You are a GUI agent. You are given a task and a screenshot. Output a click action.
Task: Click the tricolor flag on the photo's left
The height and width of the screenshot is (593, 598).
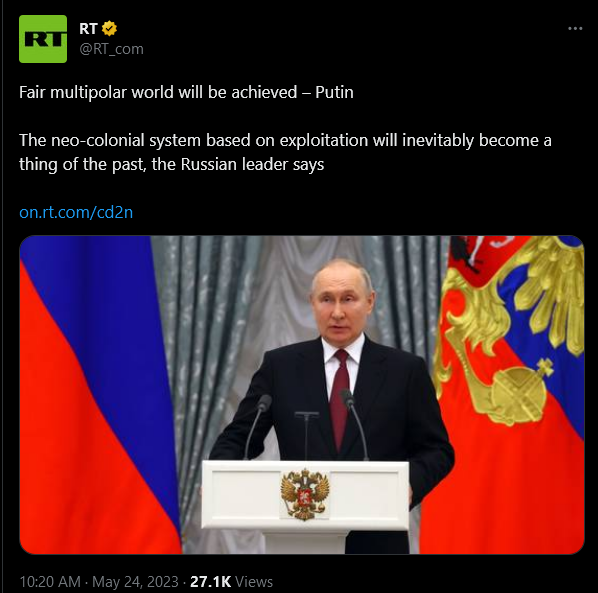(97, 395)
